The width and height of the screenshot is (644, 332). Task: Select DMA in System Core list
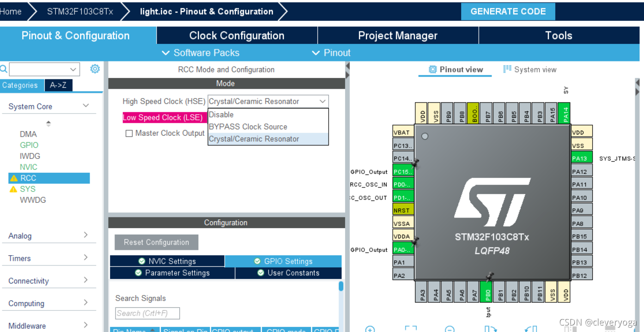click(x=28, y=134)
